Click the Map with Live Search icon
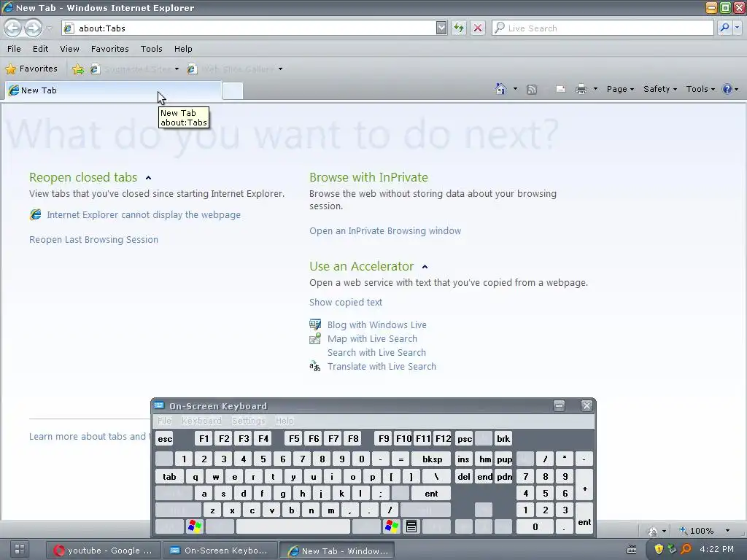Screen dimensions: 747x560 click(x=315, y=338)
